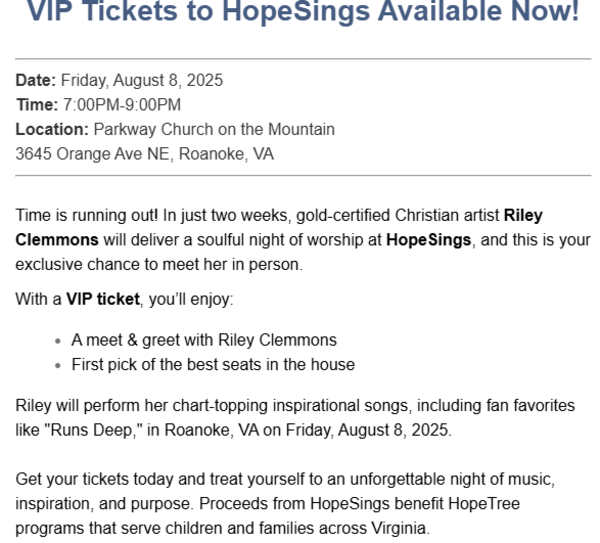Image resolution: width=600 pixels, height=543 pixels.
Task: Click the "VIP Tickets to HopeSings" heading
Action: pos(303,11)
